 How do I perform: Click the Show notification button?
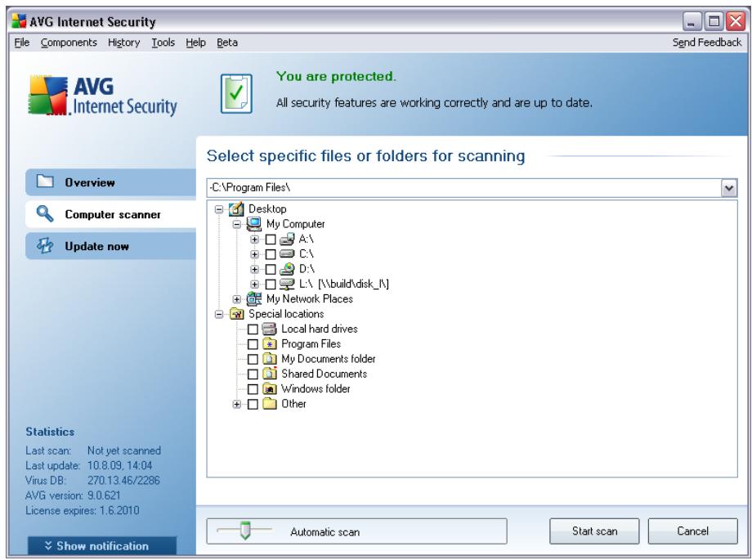point(102,545)
